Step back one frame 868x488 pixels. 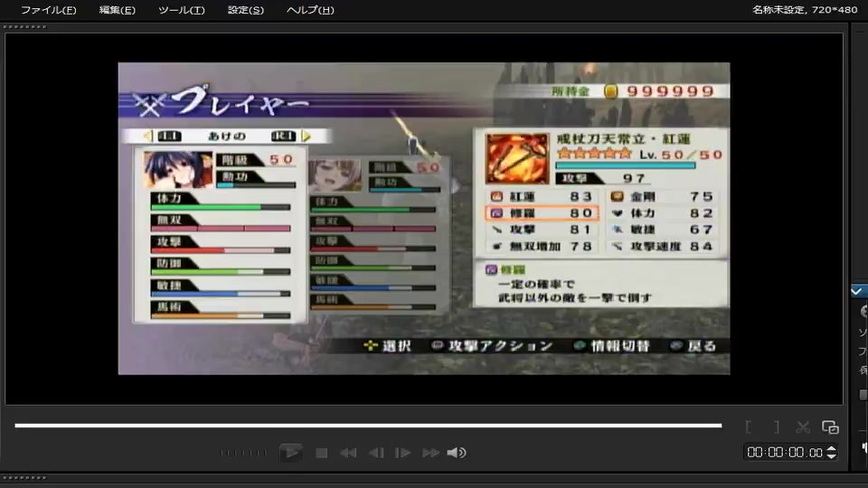click(376, 453)
